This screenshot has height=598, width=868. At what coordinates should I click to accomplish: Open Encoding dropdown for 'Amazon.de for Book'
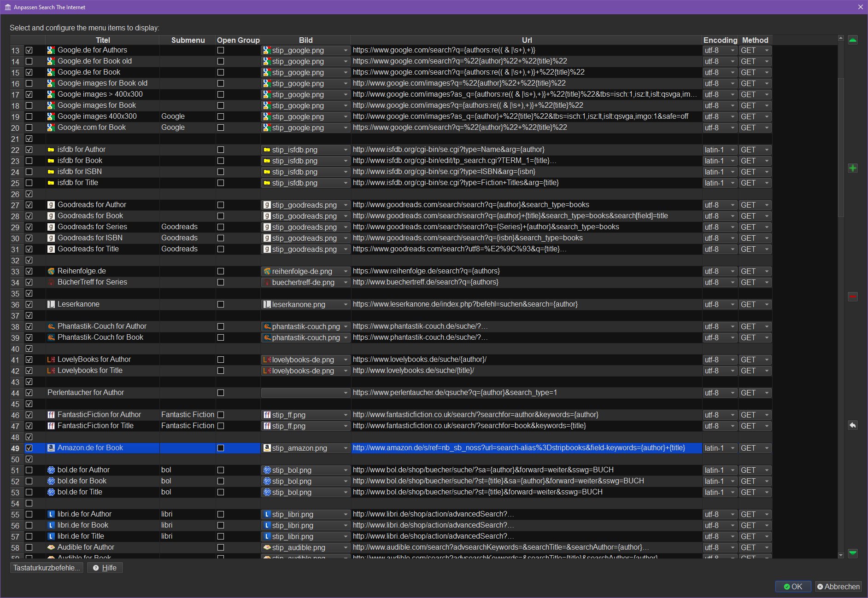point(720,448)
